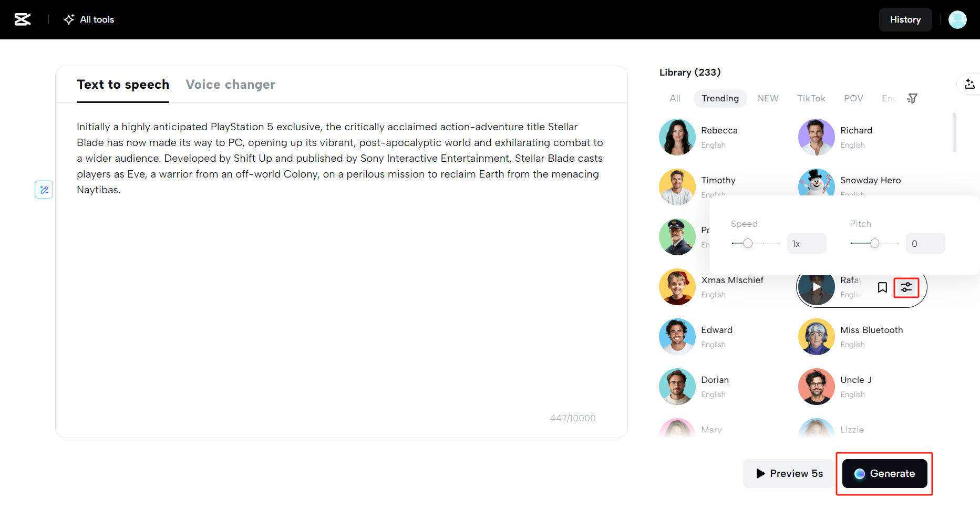Click the Generate button
This screenshot has width=980, height=509.
pos(884,473)
